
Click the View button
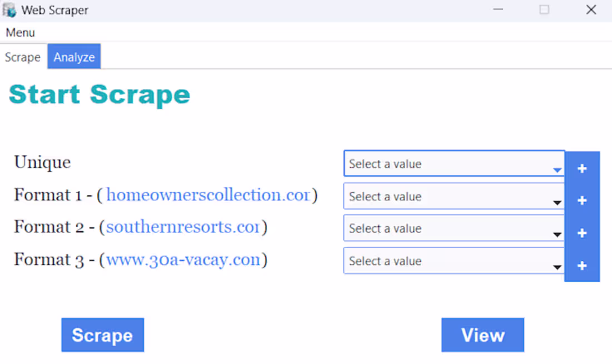pos(483,335)
